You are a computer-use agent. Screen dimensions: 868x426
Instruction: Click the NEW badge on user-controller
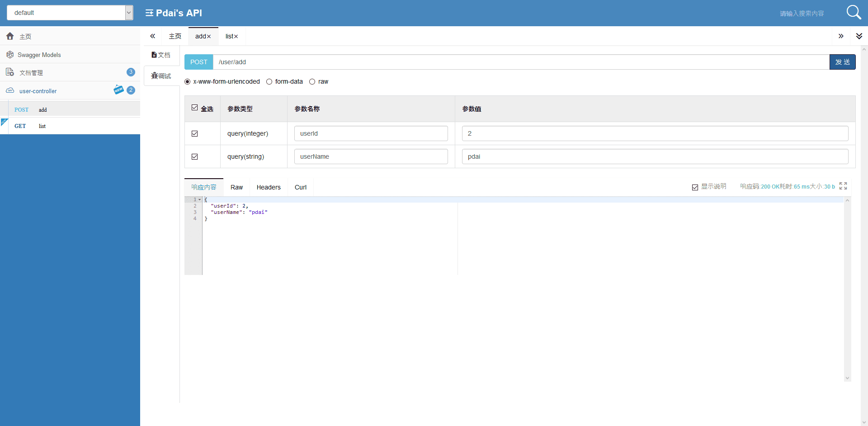(118, 90)
